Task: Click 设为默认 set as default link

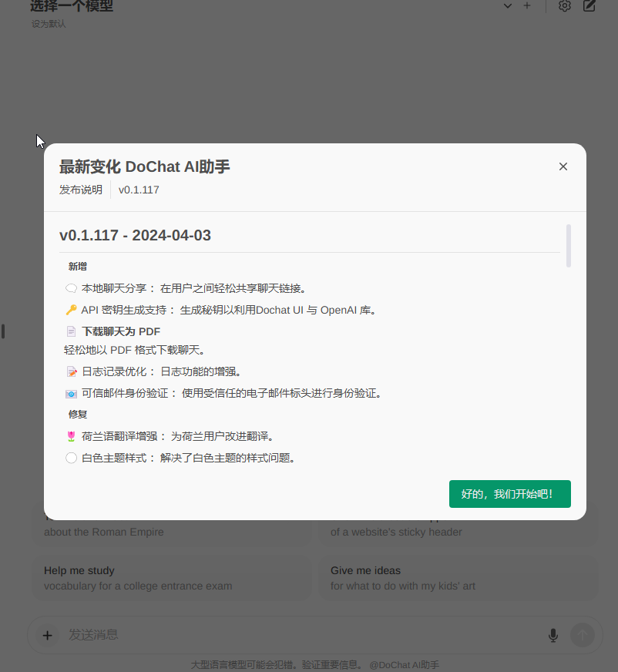Action: tap(49, 24)
